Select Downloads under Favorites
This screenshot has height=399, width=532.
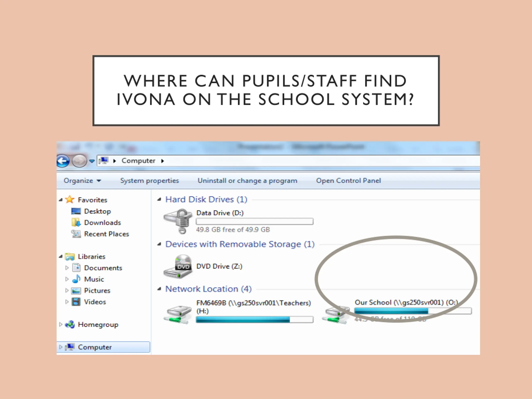coord(102,223)
